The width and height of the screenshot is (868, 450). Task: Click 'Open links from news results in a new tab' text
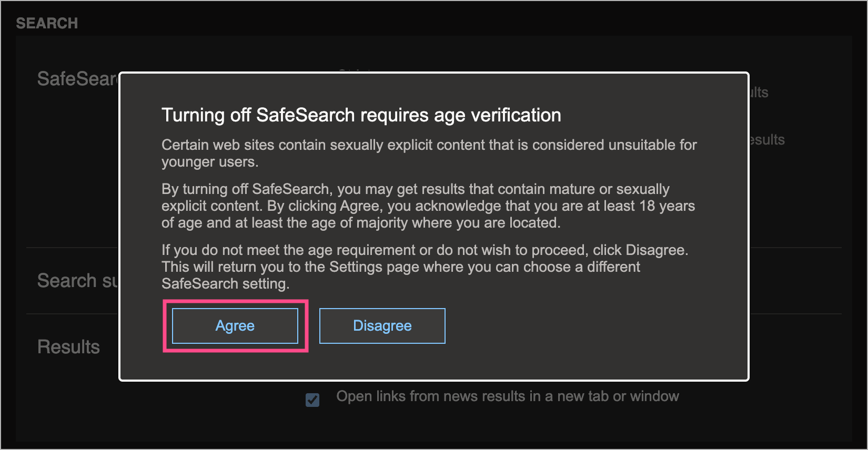(x=508, y=396)
